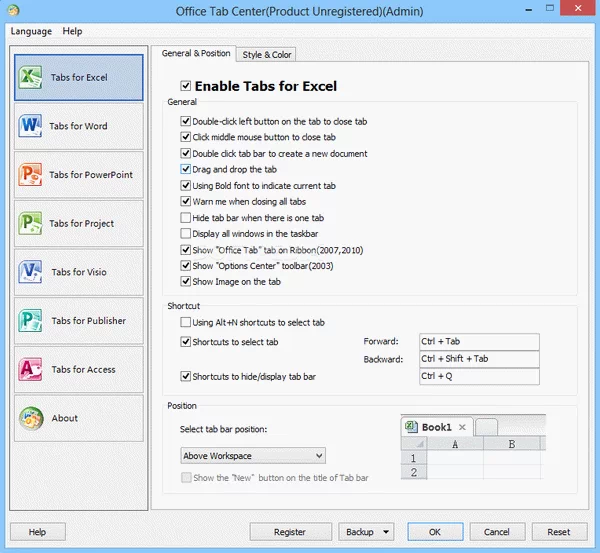Select the Excel icon in sidebar
600x553 pixels.
coord(31,77)
